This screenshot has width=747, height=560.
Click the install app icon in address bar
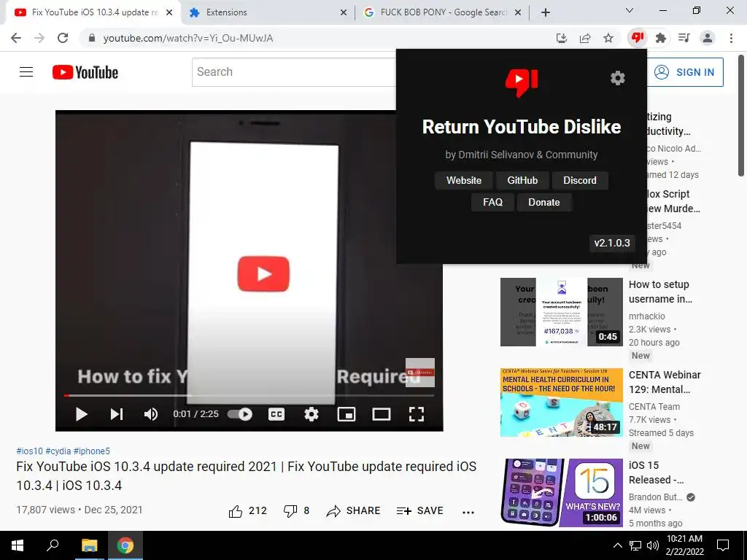[562, 38]
